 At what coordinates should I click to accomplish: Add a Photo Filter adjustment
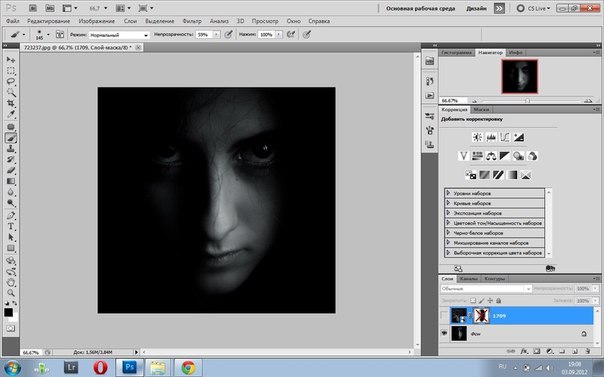(518, 156)
